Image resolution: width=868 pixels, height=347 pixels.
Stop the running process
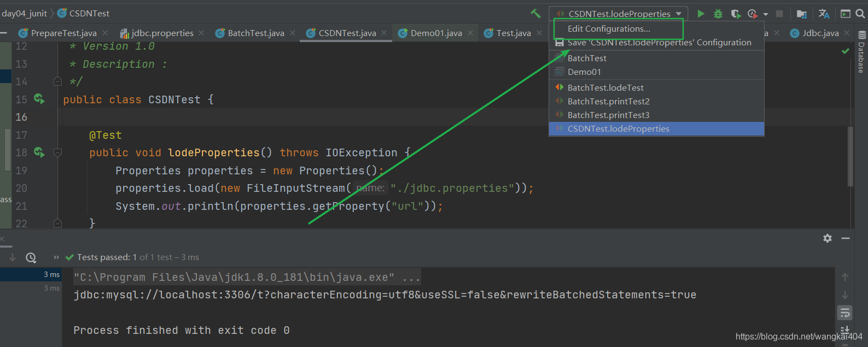click(x=779, y=14)
